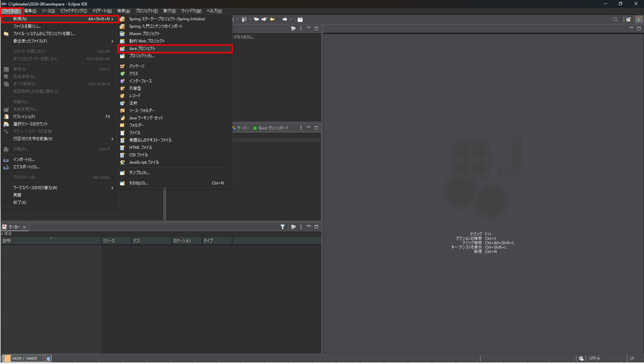Click the UTF-8 encoding status entry
644x364 pixels.
coord(594,358)
